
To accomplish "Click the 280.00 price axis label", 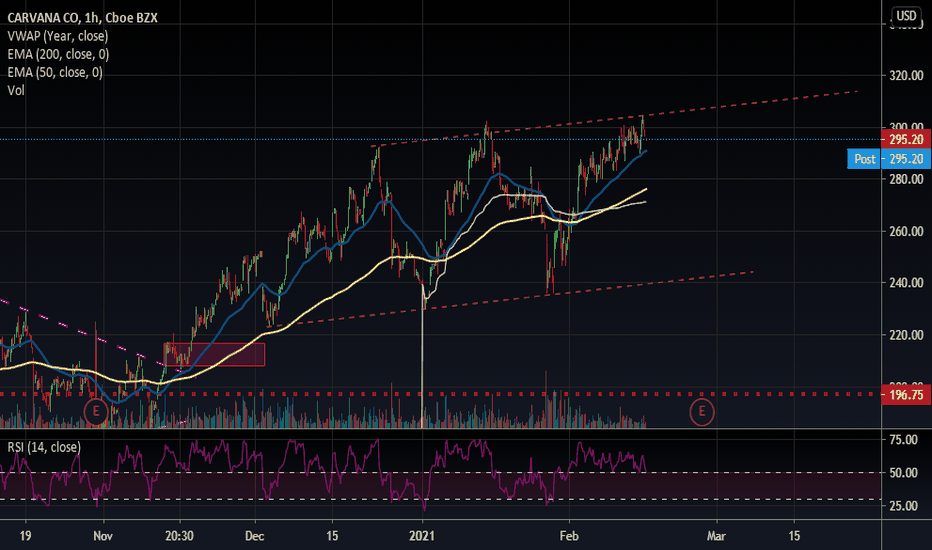I will 906,179.
